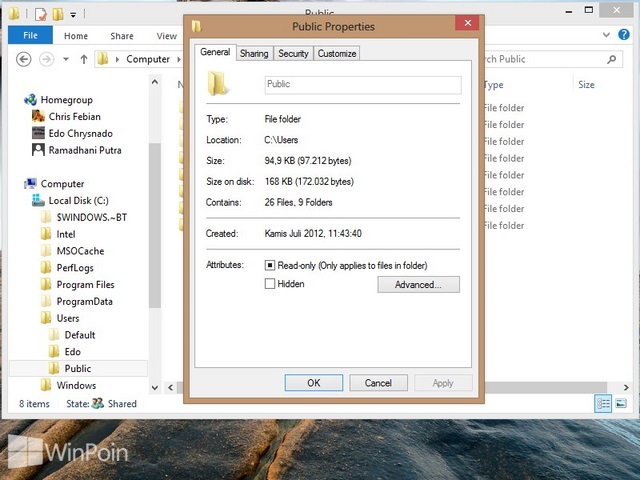The height and width of the screenshot is (480, 640).
Task: Click horizontal scrollbar left arrow
Action: coord(171,387)
